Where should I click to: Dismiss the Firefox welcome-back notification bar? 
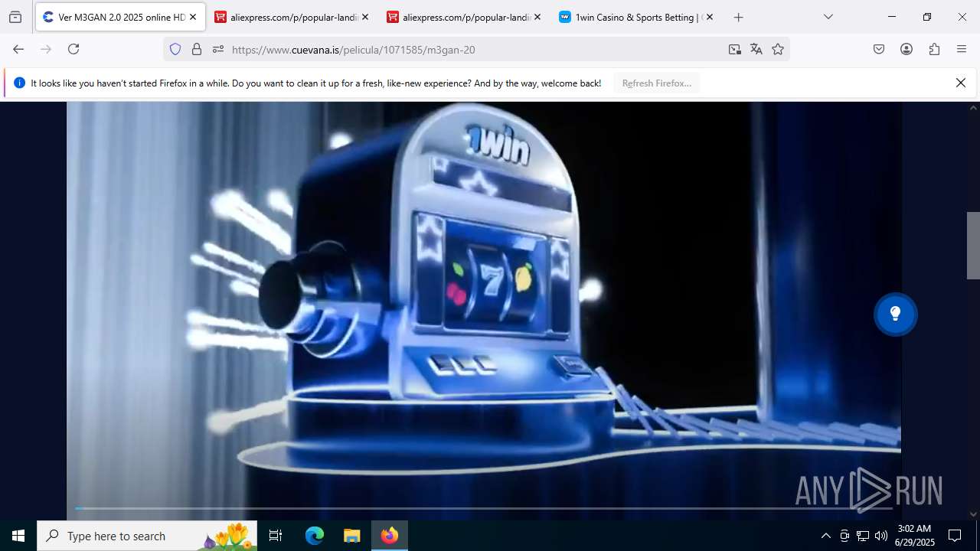tap(961, 83)
